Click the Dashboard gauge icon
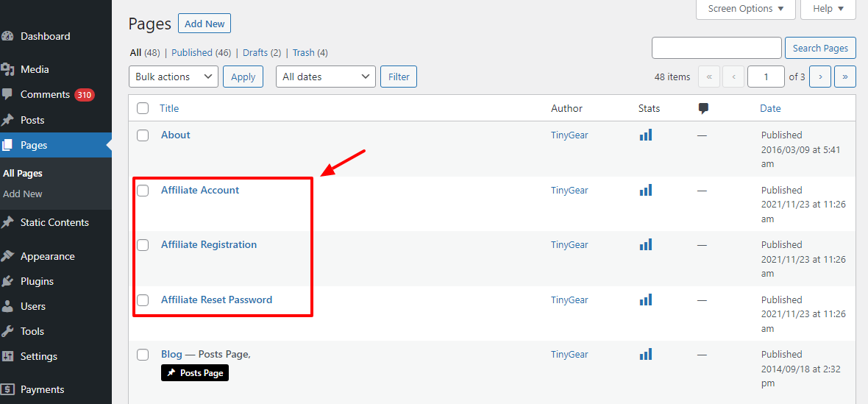The width and height of the screenshot is (868, 404). coord(8,36)
